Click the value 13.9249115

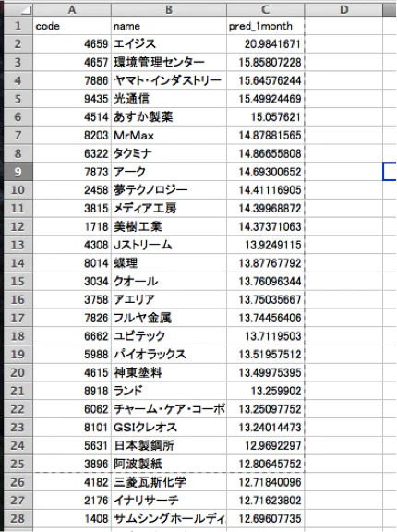tap(266, 245)
